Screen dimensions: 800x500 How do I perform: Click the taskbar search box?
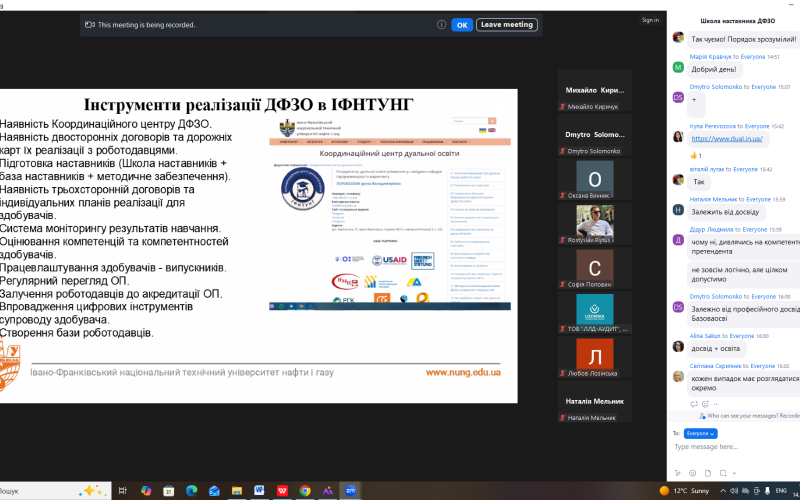coord(55,491)
